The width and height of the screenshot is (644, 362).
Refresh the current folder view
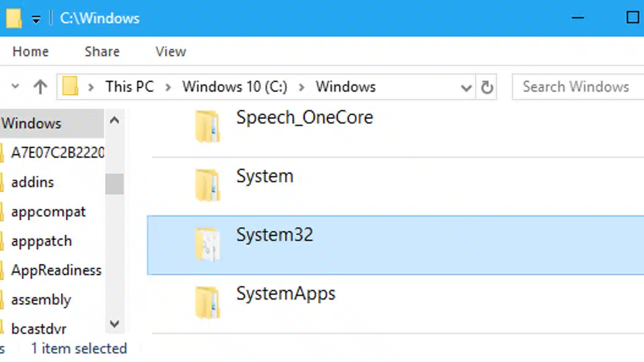click(x=487, y=87)
